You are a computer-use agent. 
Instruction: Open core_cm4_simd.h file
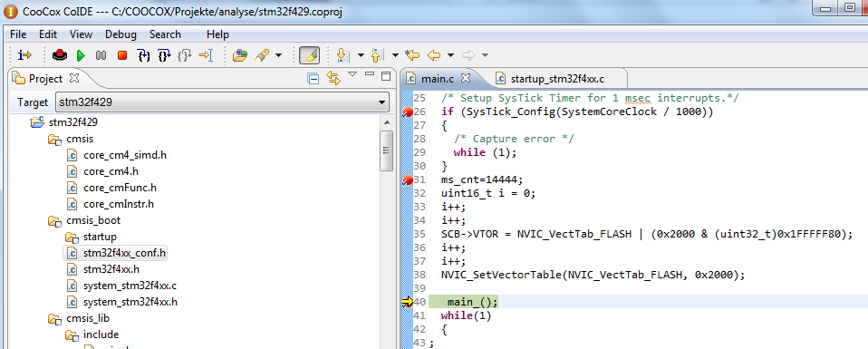125,155
